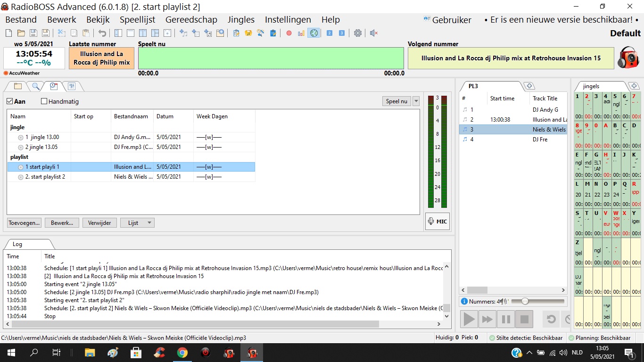The height and width of the screenshot is (362, 644).
Task: Select the Log tab
Action: (x=17, y=244)
